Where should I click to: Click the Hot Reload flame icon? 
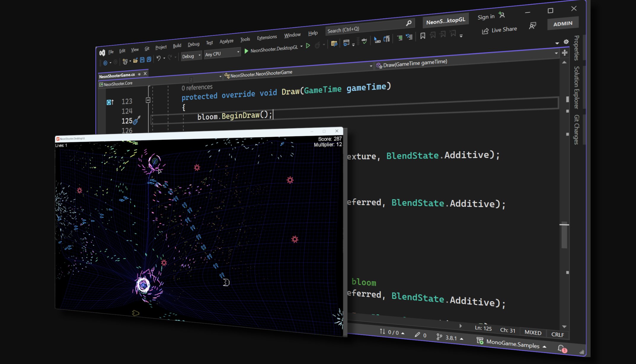coord(317,45)
